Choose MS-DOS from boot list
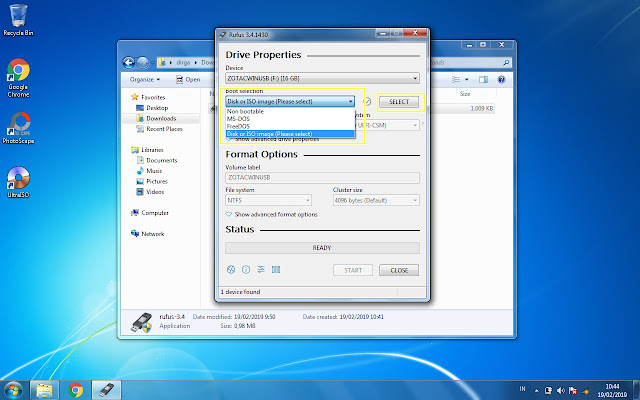 (290, 119)
